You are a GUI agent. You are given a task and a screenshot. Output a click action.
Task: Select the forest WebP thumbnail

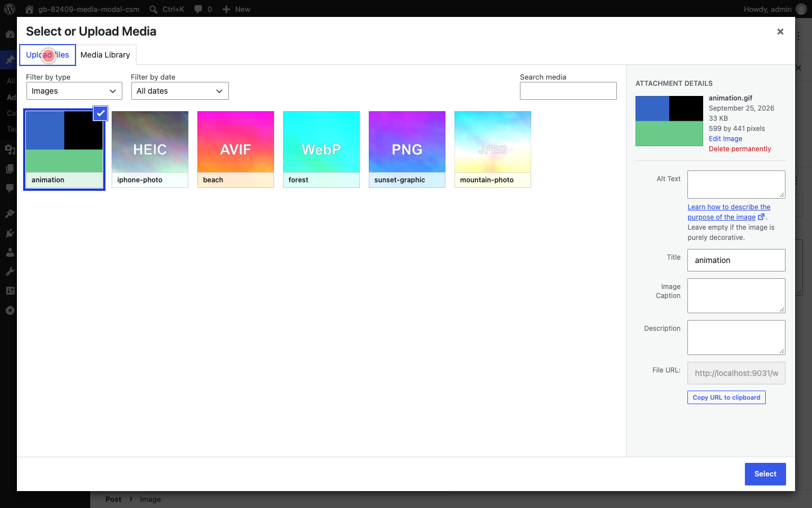point(321,150)
